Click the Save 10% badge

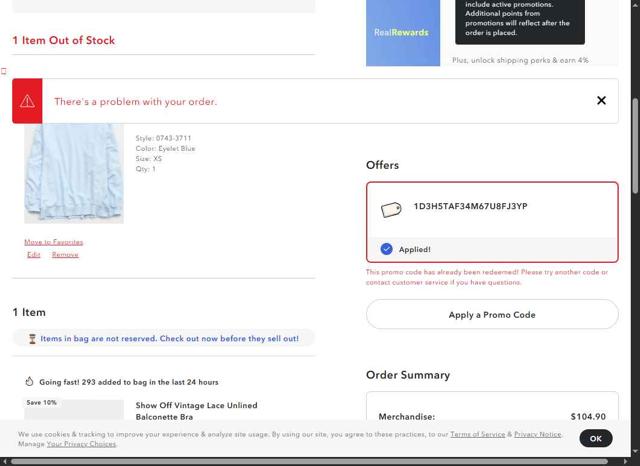(x=42, y=402)
